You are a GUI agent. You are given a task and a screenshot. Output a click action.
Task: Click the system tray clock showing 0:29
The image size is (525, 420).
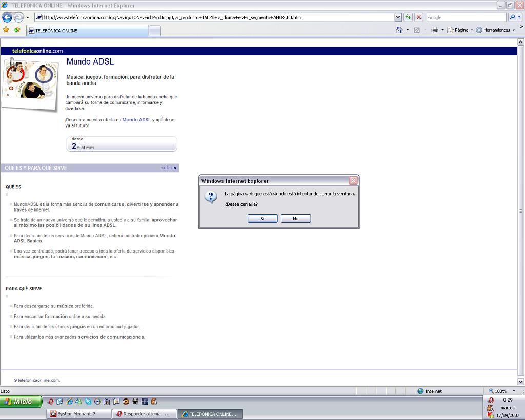tap(508, 400)
